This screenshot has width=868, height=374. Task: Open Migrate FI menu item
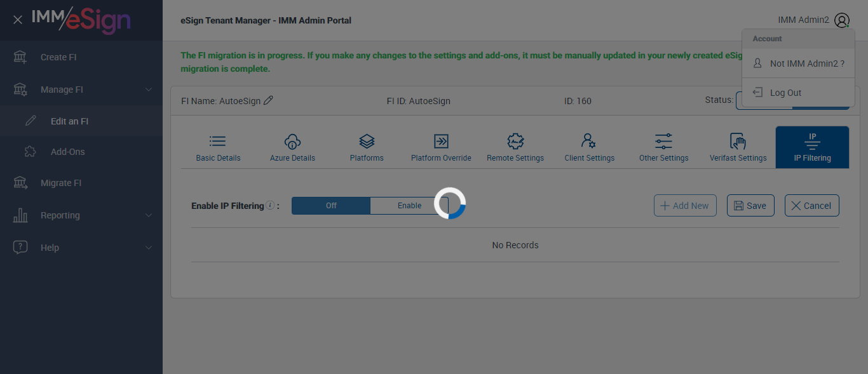81,183
